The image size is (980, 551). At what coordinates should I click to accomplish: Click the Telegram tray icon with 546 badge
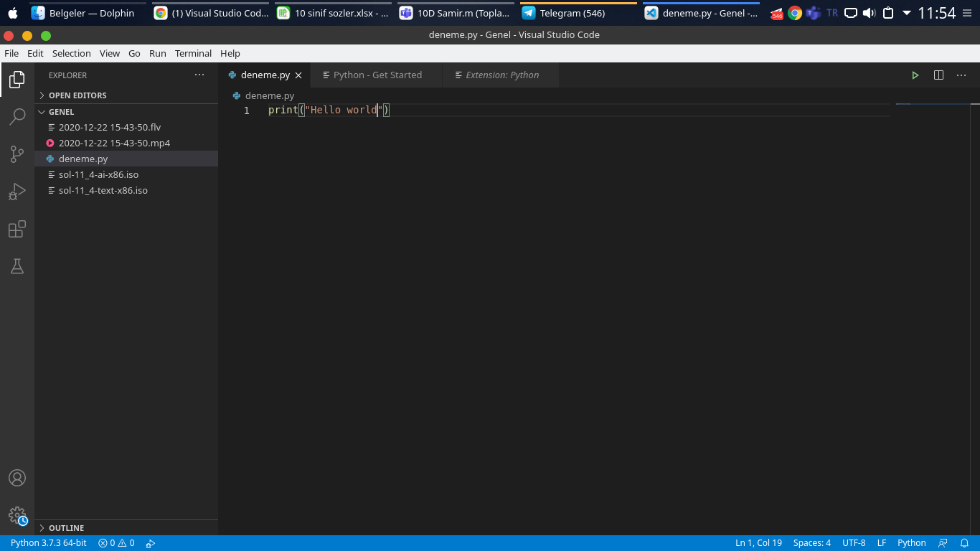[x=777, y=13]
